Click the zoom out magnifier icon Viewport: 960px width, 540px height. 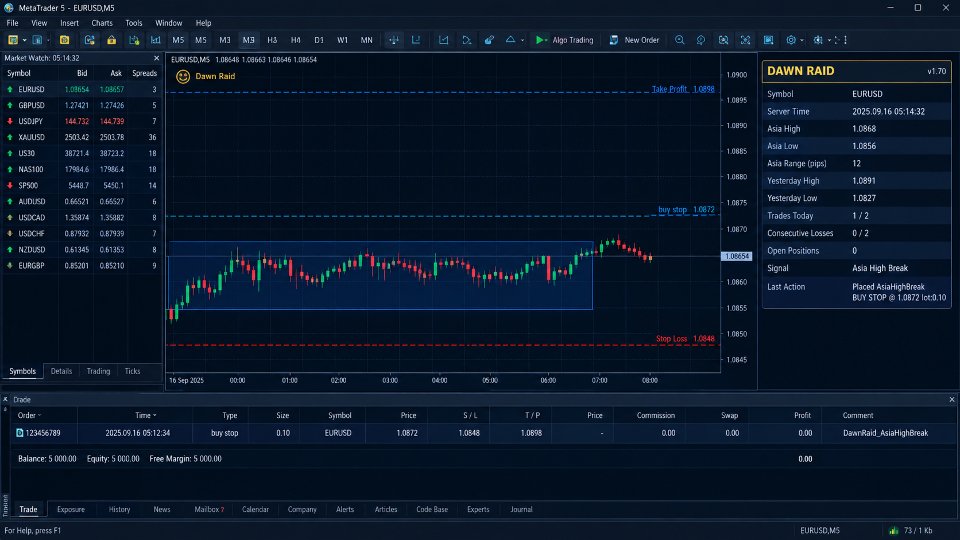coord(701,40)
